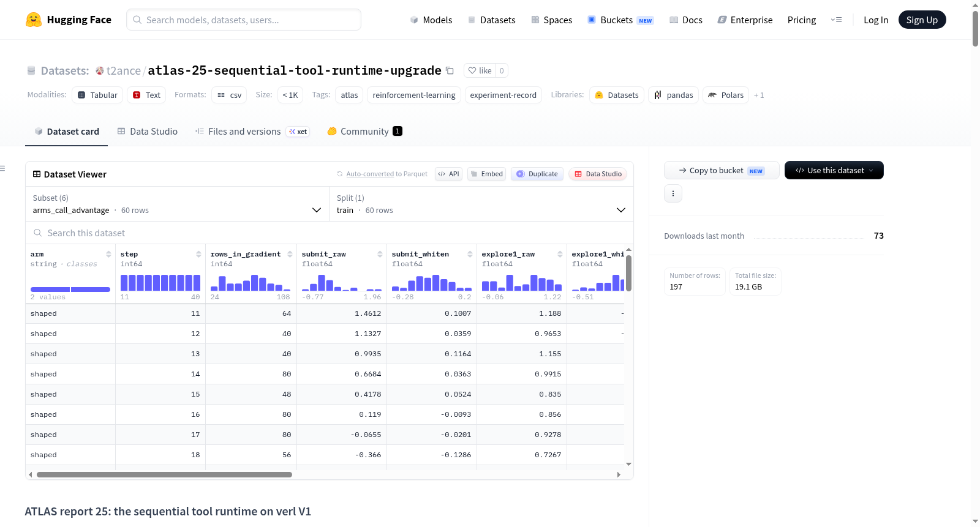Click the Sign Up button
This screenshot has width=980, height=527.
point(922,20)
